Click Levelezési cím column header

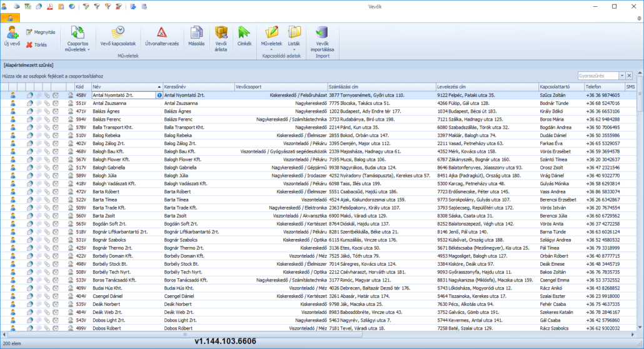click(x=487, y=87)
